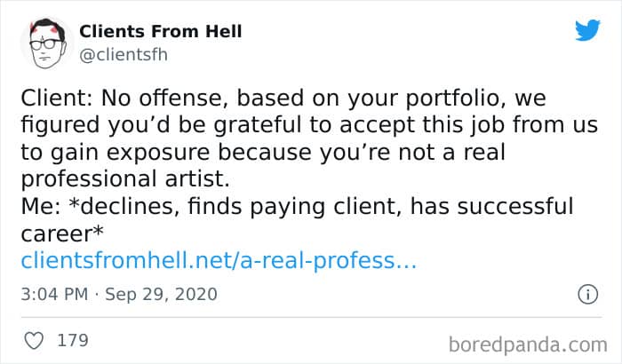Click the word 'exposure' in the tweet
Screen dimensions: 622x364
158,153
